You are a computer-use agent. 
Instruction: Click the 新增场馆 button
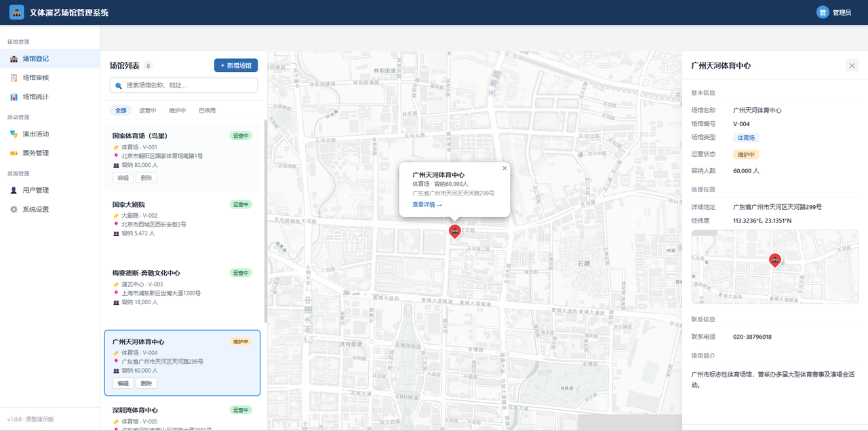[236, 65]
